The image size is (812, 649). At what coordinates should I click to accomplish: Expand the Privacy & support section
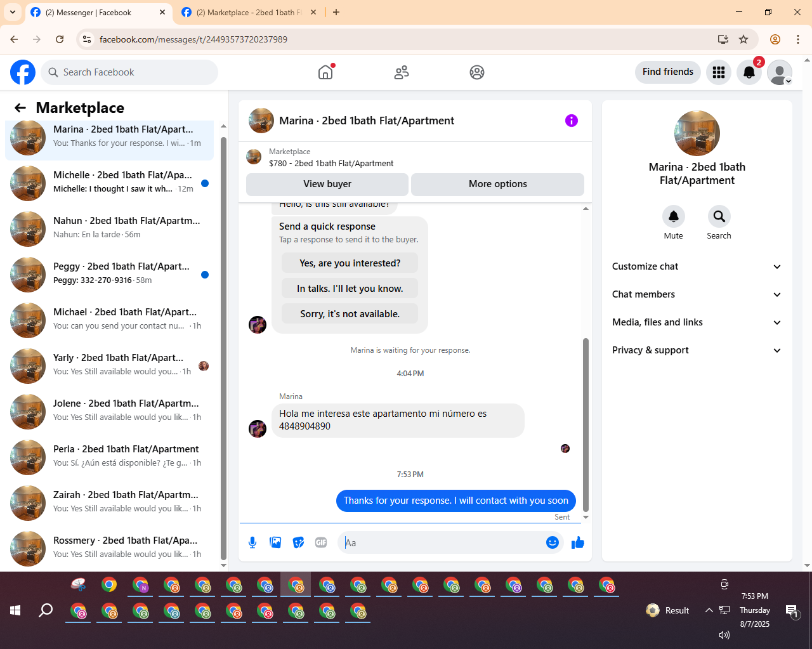point(697,350)
